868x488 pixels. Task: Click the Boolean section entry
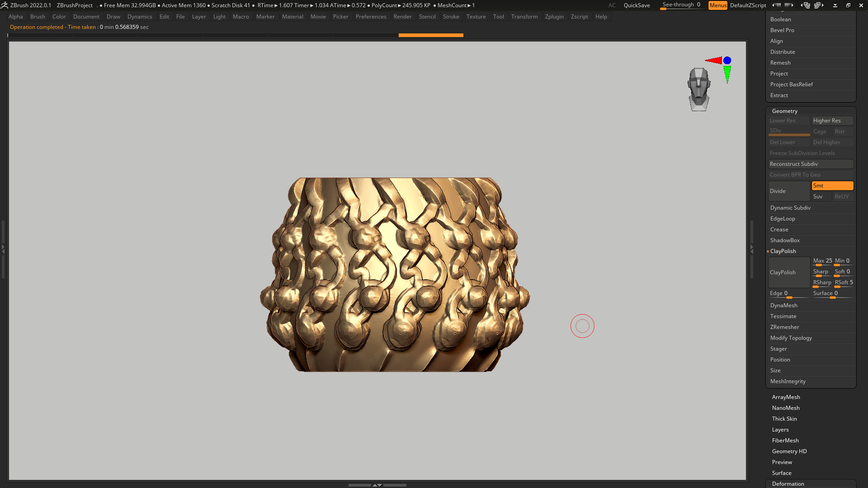[x=780, y=19]
